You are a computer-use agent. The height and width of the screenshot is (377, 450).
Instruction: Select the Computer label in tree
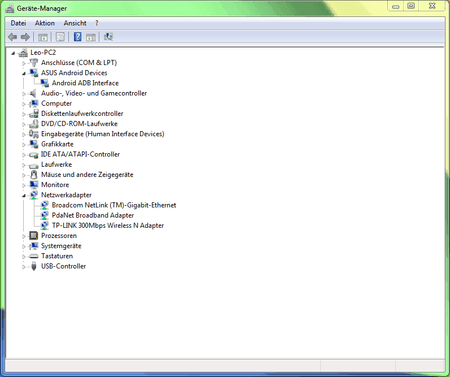point(56,103)
